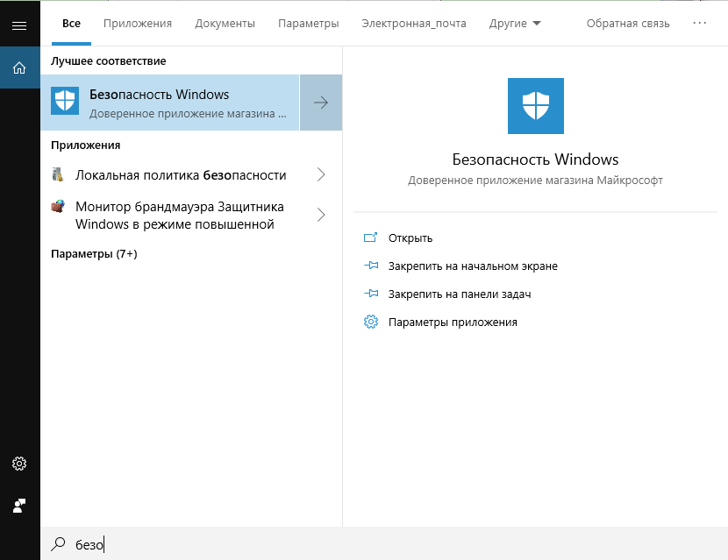Switch to the Документы tab

225,24
